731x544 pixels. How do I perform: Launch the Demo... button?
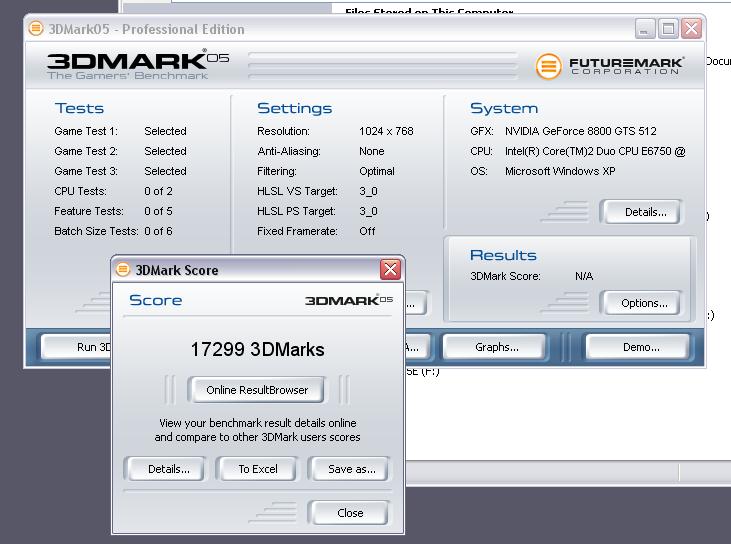pyautogui.click(x=640, y=347)
